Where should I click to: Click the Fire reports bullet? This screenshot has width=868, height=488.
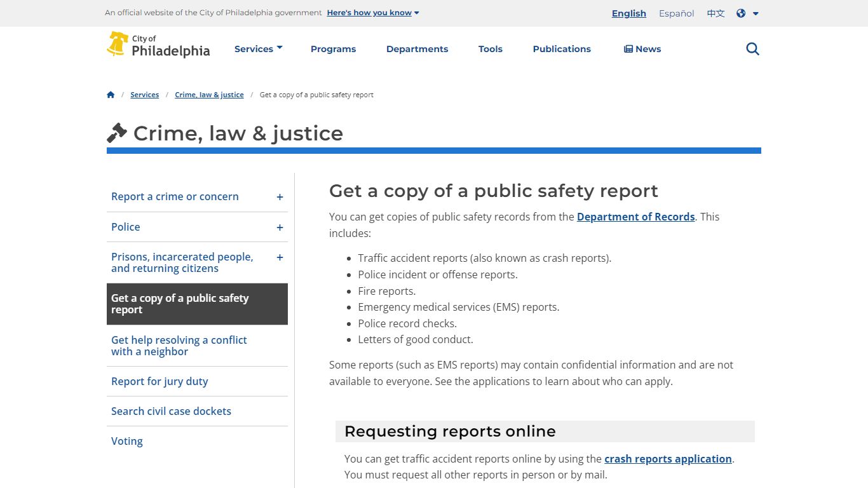point(386,291)
